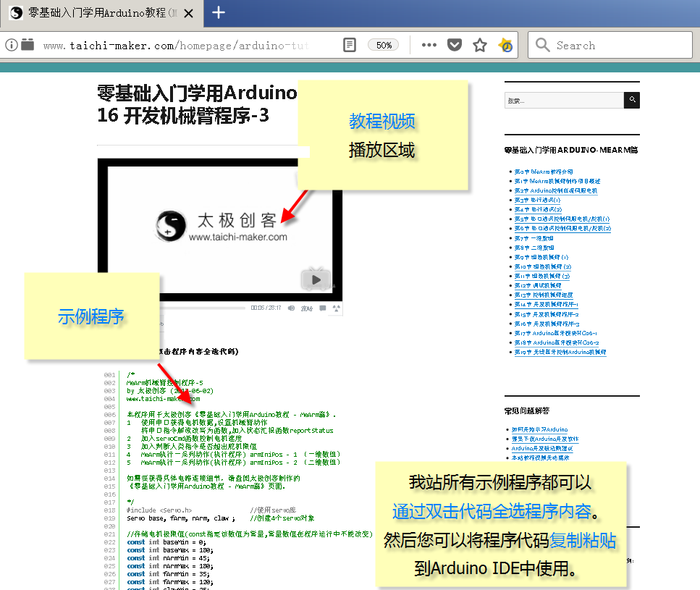Mute the video volume icon
The image size is (700, 590).
(291, 308)
